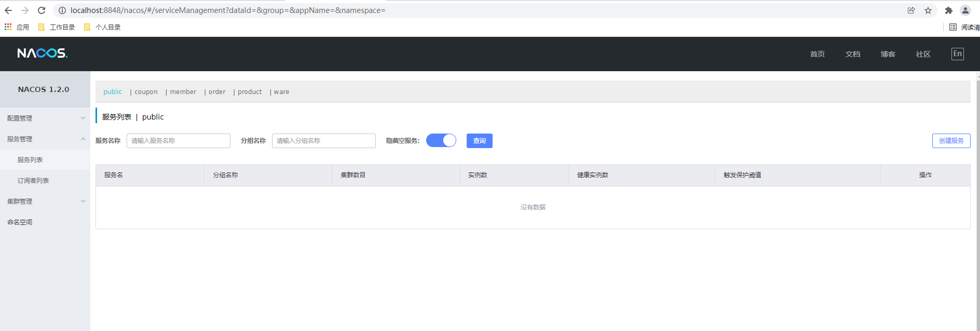The height and width of the screenshot is (331, 980).
Task: Open the 个人目录 bookmark folder
Action: [102, 27]
